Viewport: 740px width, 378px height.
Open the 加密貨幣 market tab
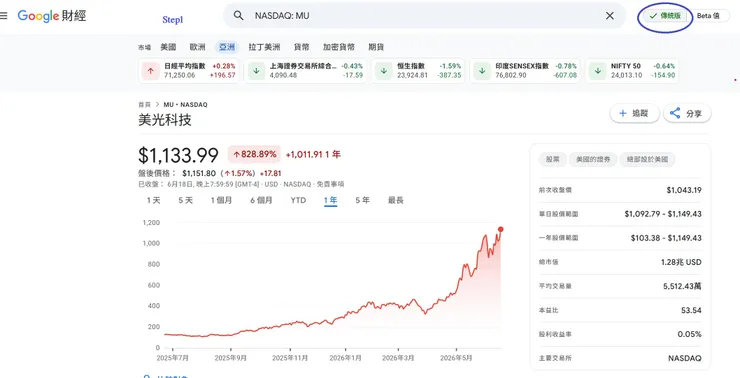pos(339,47)
